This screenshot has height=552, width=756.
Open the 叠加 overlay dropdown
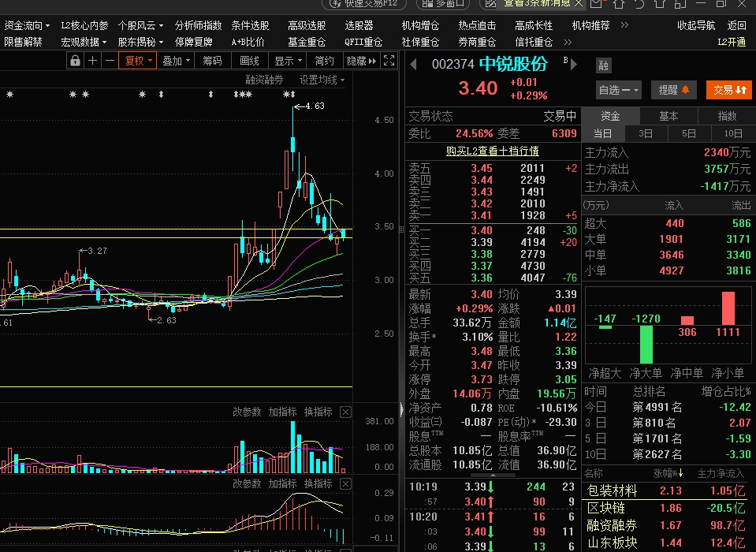click(176, 62)
